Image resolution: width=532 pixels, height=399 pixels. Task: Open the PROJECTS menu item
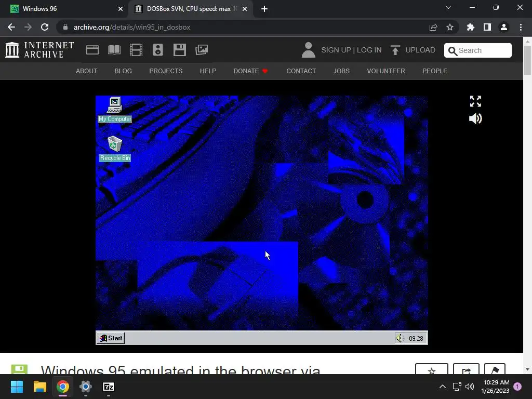coord(166,71)
